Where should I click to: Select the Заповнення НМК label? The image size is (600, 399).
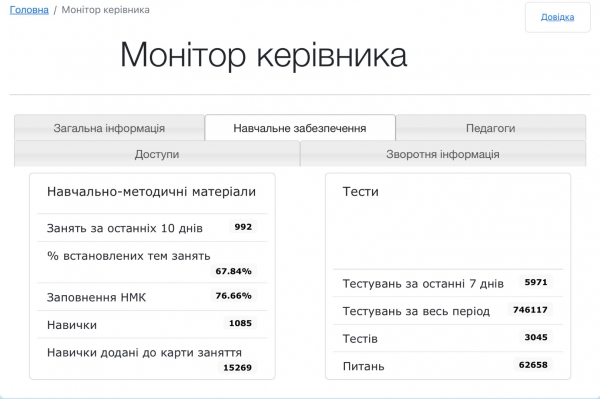[96, 297]
